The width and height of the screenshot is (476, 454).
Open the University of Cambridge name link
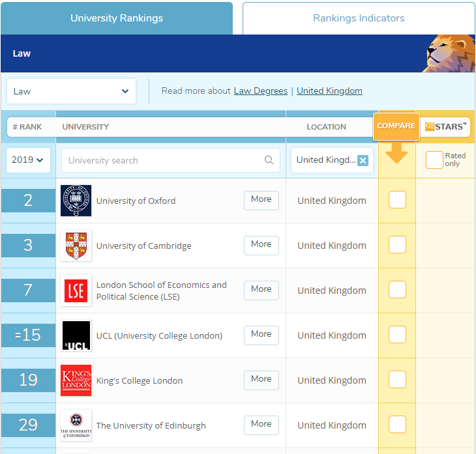144,246
